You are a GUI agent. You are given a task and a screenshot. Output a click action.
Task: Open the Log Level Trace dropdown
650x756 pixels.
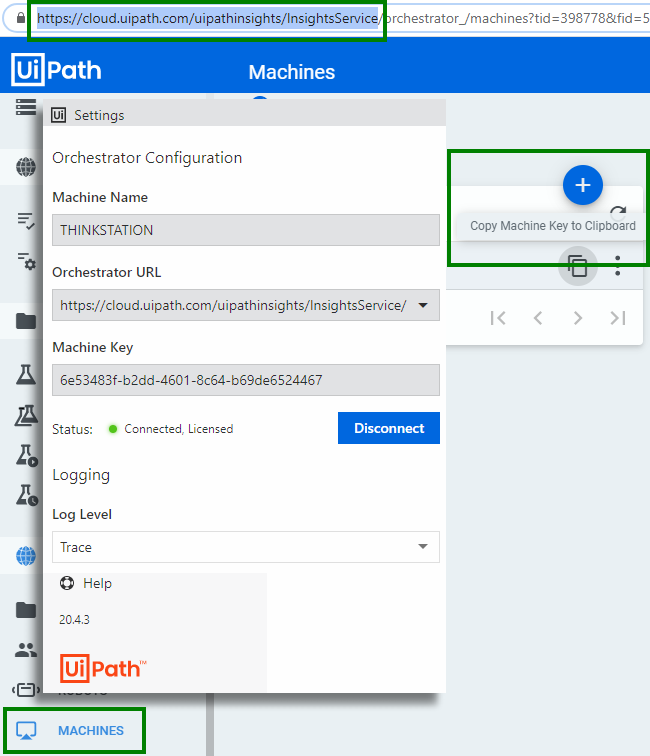pos(423,547)
